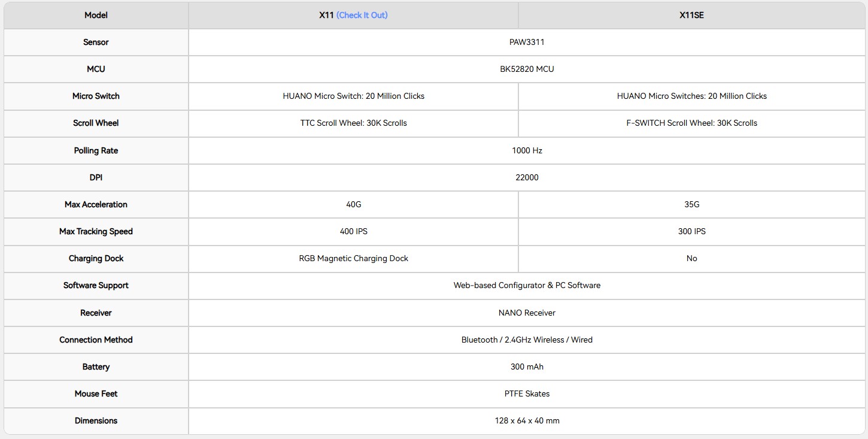The width and height of the screenshot is (868, 439).
Task: Click the 1000 Hz polling rate value
Action: (527, 150)
